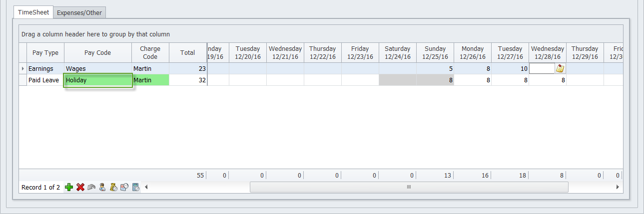Click the Wages pay code cell
Image resolution: width=644 pixels, height=214 pixels.
pos(98,68)
